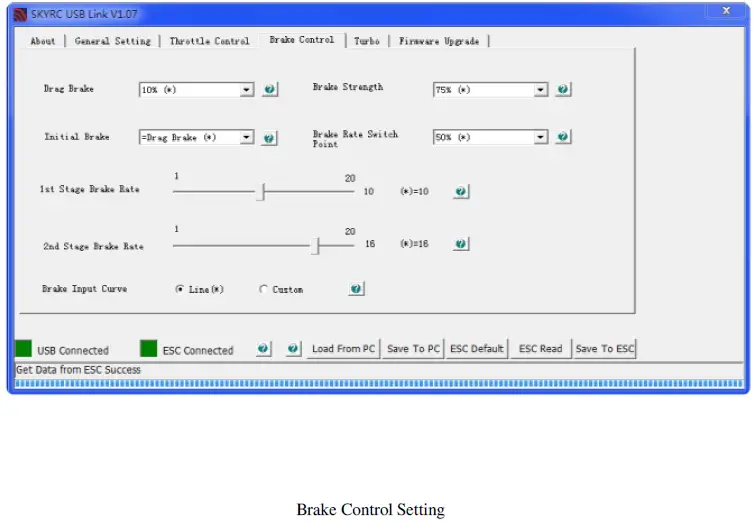
Task: Open the Turbo tab
Action: [x=367, y=41]
